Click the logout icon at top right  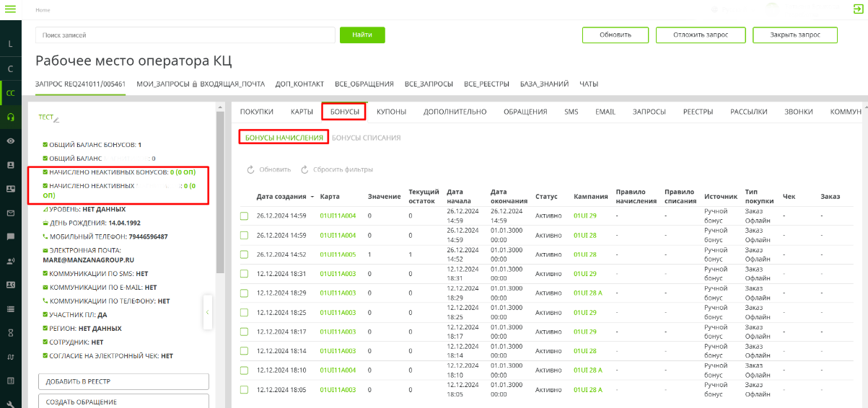pyautogui.click(x=856, y=9)
